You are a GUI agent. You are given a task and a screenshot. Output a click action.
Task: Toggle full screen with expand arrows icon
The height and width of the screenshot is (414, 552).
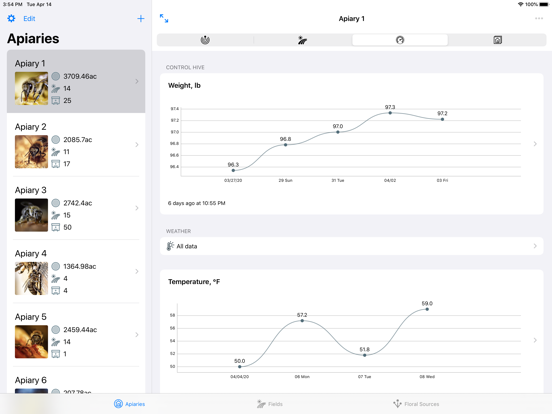pyautogui.click(x=164, y=18)
